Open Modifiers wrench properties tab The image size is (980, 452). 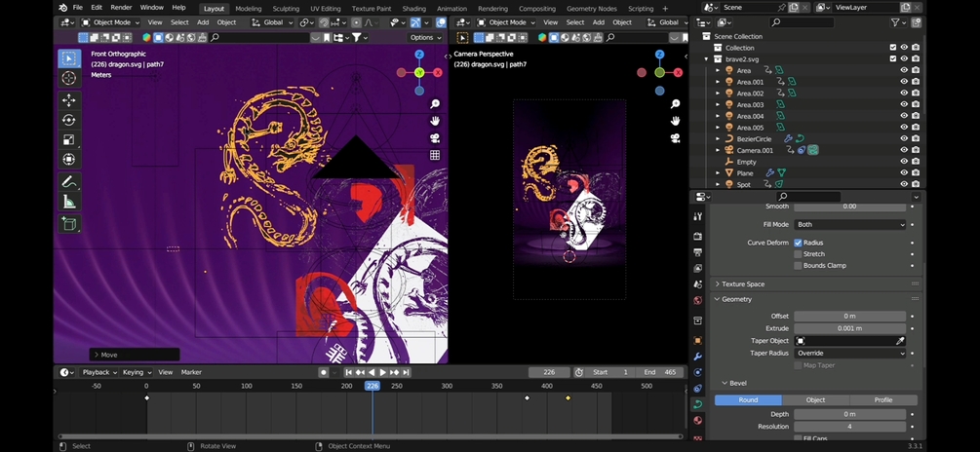pos(698,357)
